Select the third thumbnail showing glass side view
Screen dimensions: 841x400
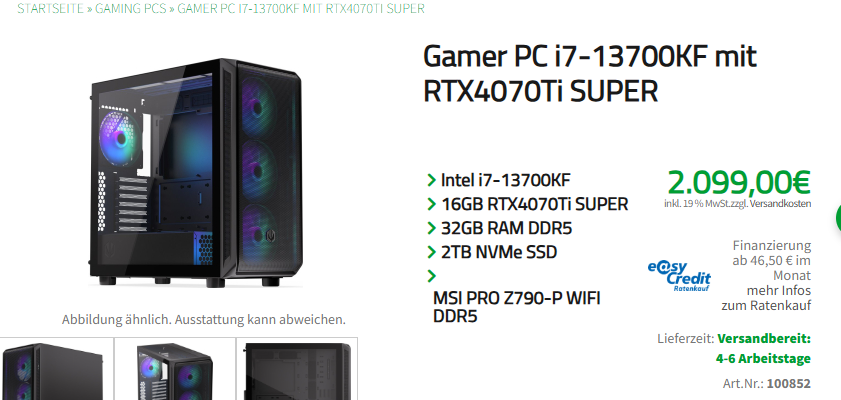point(297,371)
